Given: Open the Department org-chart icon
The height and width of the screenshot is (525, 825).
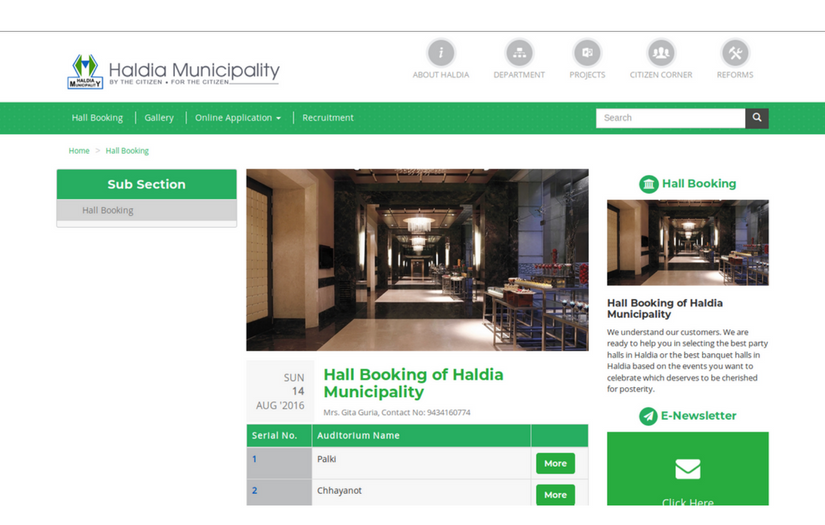Looking at the screenshot, I should click(519, 53).
